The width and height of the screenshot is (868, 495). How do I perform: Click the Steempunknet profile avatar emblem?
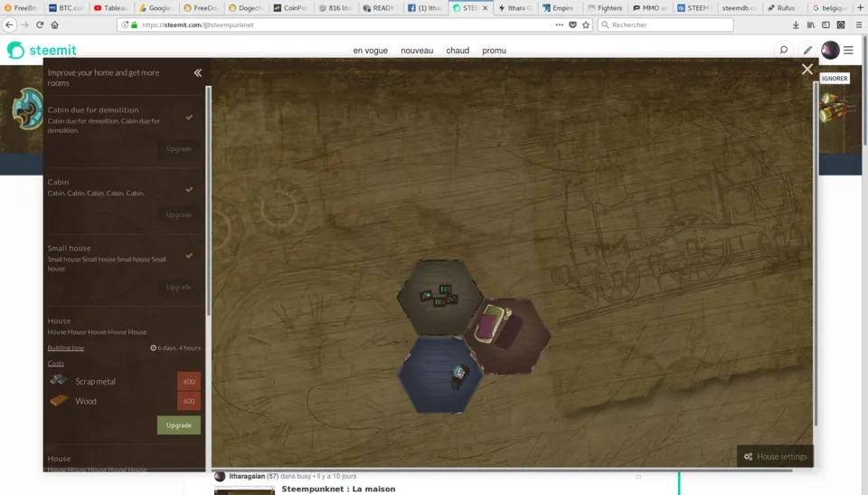(26, 109)
